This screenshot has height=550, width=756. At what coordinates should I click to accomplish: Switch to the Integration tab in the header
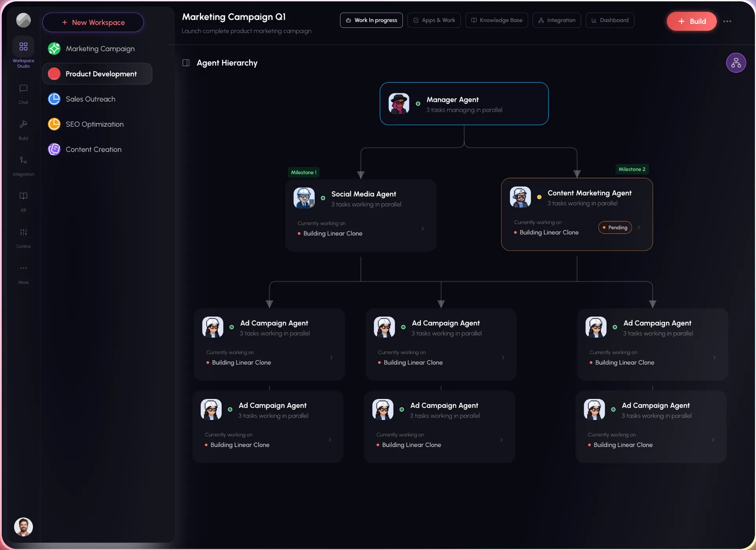[556, 20]
